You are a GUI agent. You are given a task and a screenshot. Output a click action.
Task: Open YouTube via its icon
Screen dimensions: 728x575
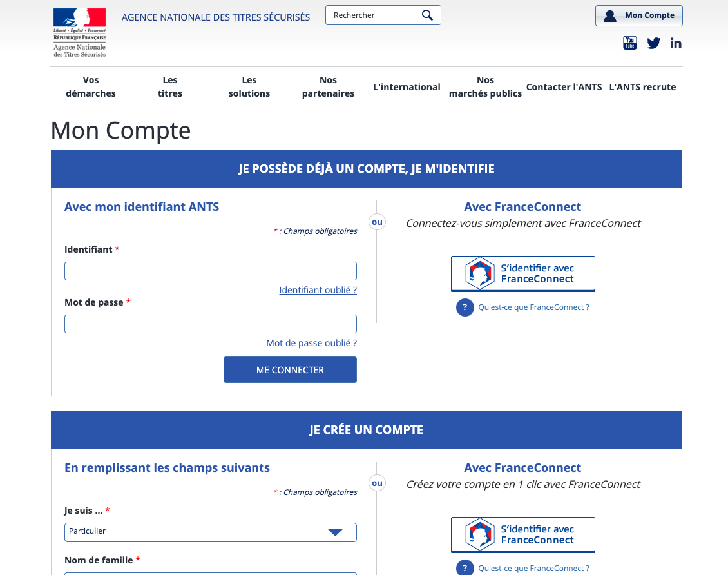(629, 43)
